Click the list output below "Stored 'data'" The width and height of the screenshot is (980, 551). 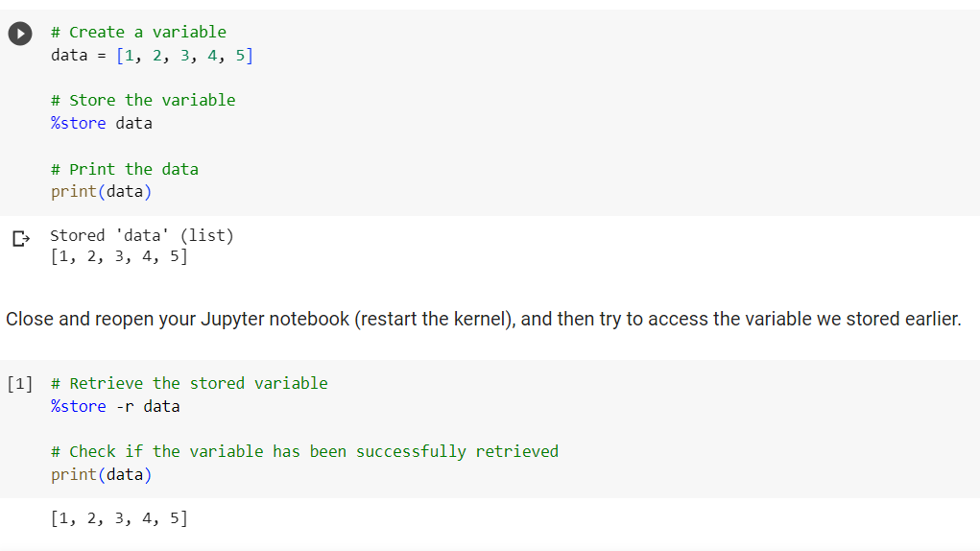click(x=118, y=256)
